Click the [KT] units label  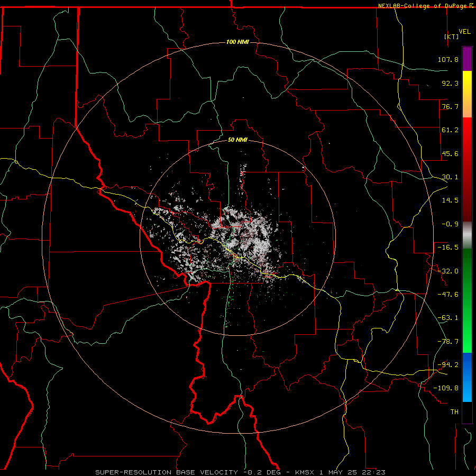click(x=452, y=36)
